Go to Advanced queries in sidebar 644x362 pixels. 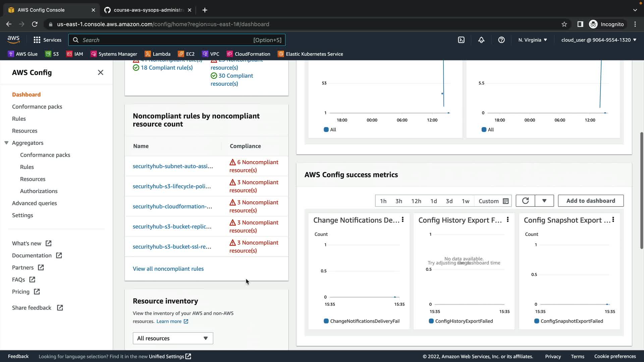[35, 203]
